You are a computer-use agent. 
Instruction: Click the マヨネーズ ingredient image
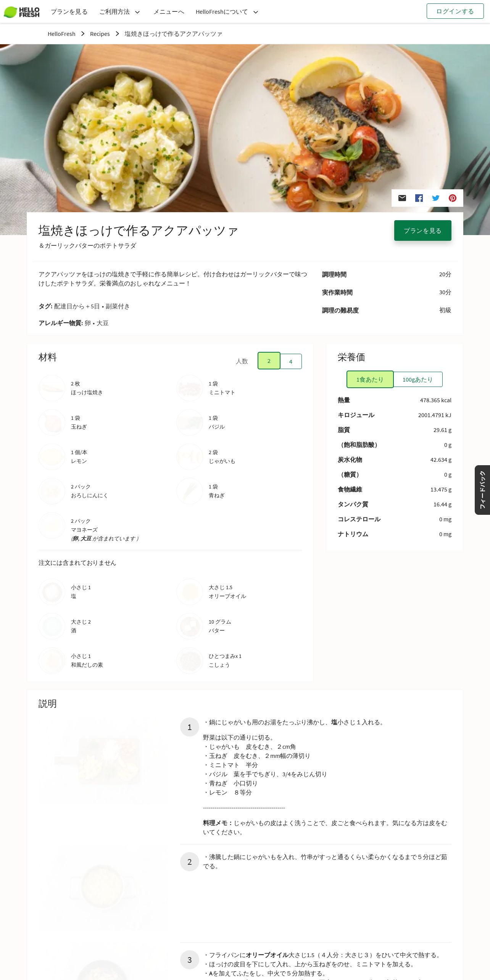52,525
